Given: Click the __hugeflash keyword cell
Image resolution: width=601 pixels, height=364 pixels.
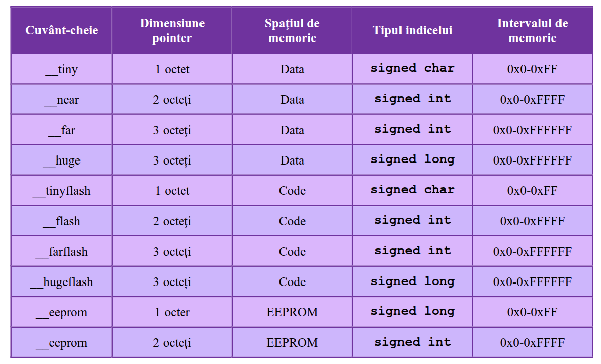Looking at the screenshot, I should [62, 282].
